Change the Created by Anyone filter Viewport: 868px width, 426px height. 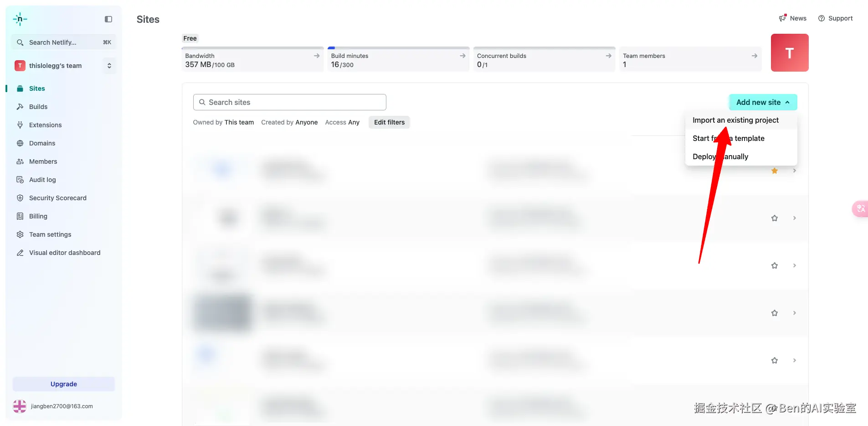coord(289,122)
